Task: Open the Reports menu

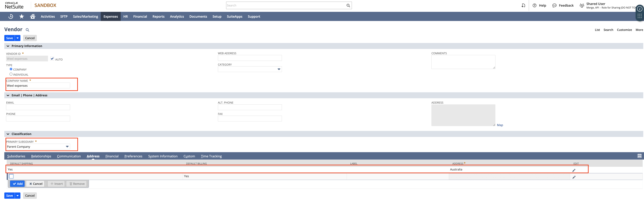Action: (158, 17)
